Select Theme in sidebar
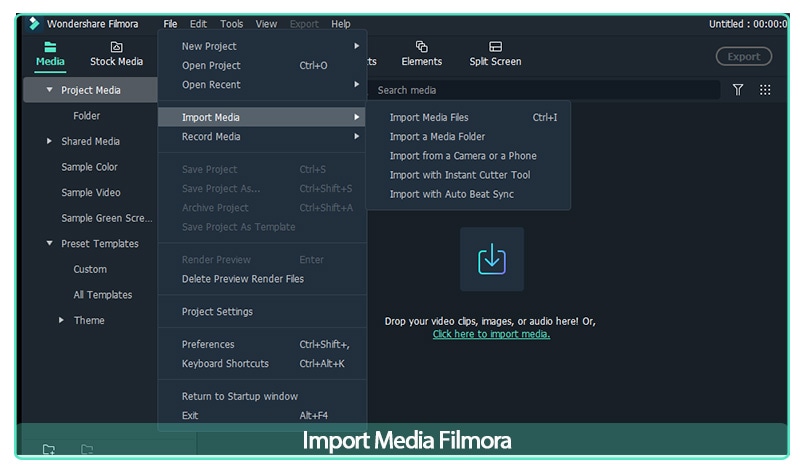 [x=89, y=320]
